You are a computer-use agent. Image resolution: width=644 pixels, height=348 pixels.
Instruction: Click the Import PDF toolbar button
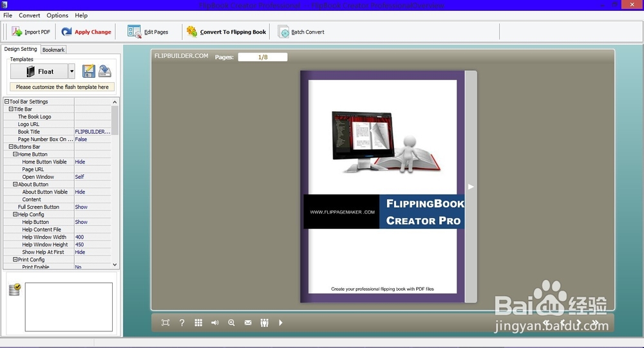click(x=31, y=32)
